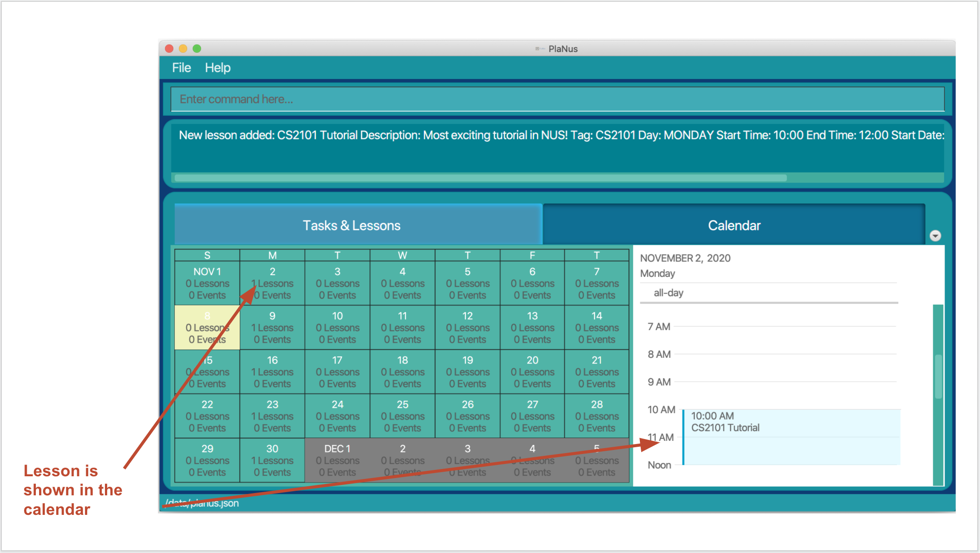980x553 pixels.
Task: Select November 16 calendar cell
Action: 272,372
